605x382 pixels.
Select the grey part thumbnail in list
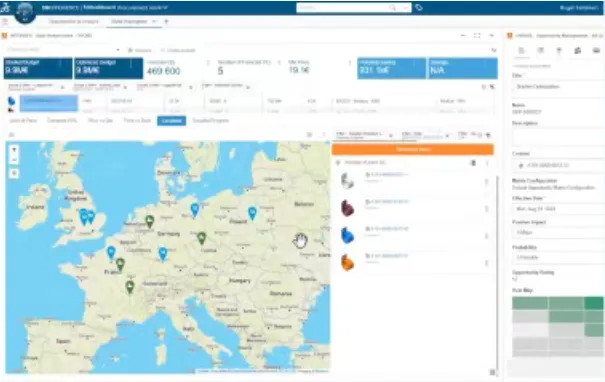coord(347,181)
